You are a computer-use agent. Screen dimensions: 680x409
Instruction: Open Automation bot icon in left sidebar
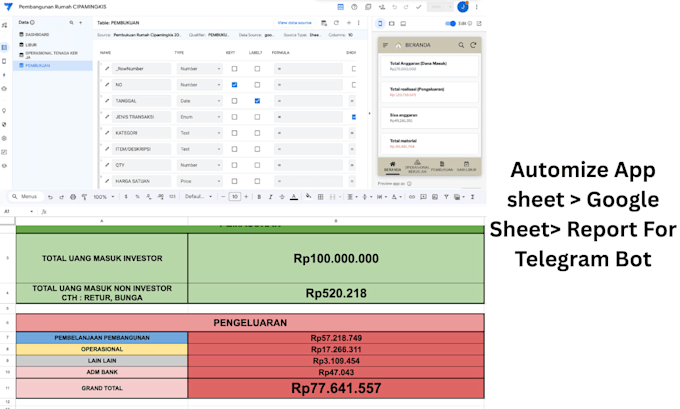point(4,88)
